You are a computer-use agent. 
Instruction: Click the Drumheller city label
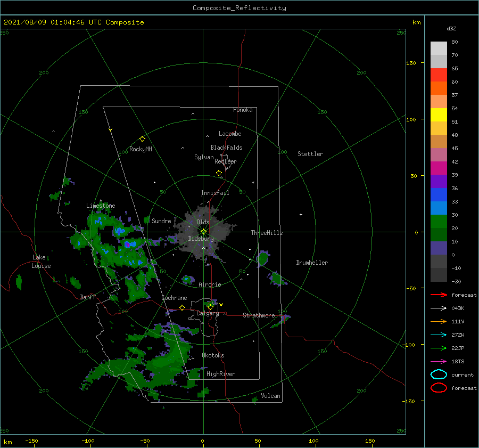312,263
